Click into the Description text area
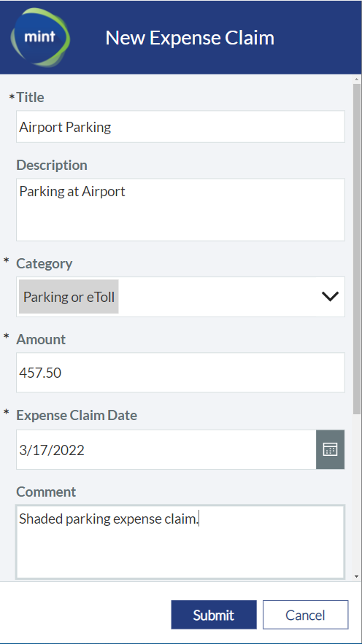This screenshot has height=644, width=362. pos(180,209)
